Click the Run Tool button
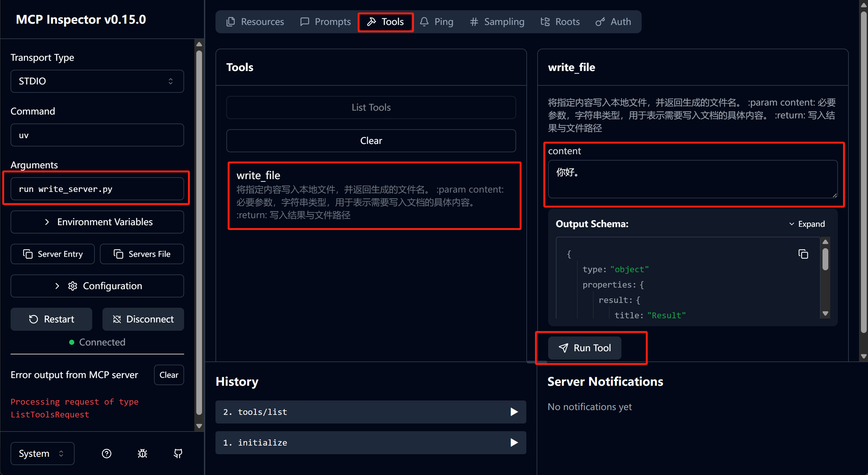 [585, 348]
